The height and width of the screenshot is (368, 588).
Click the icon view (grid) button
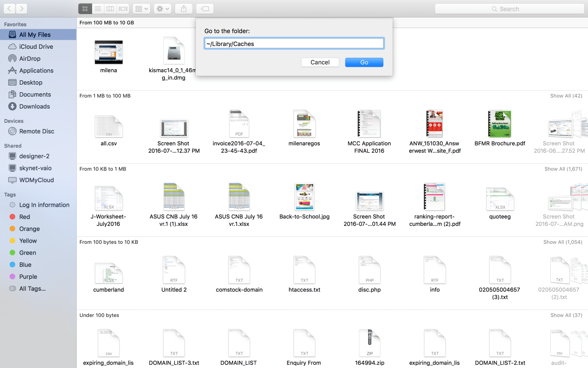pos(85,9)
